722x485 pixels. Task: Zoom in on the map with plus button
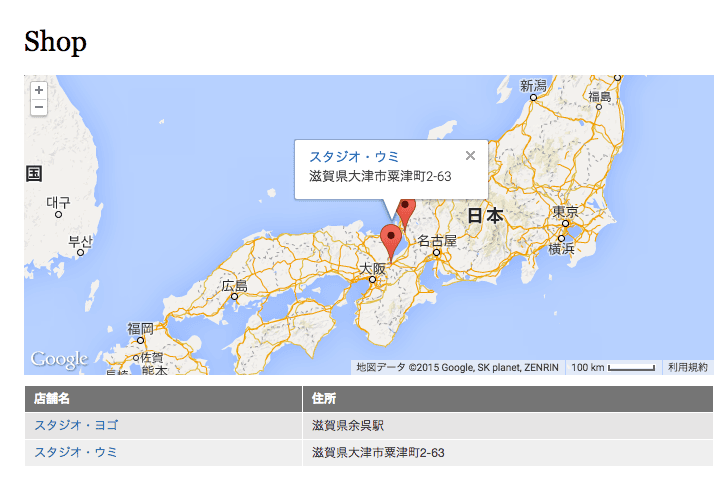click(39, 90)
